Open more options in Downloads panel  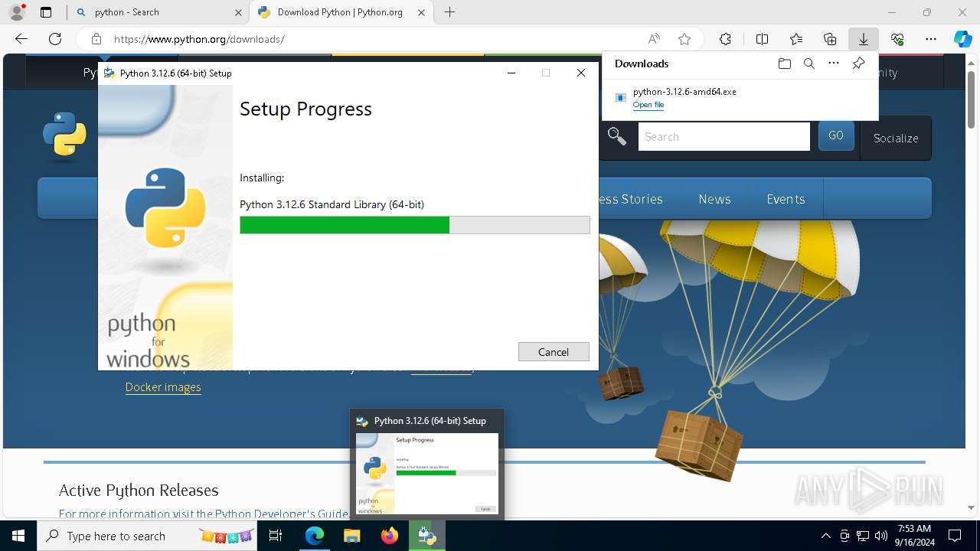click(x=834, y=64)
